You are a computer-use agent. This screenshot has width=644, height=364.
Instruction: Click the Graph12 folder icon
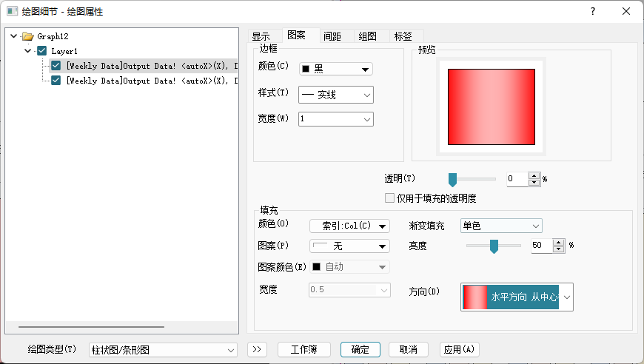tap(28, 36)
